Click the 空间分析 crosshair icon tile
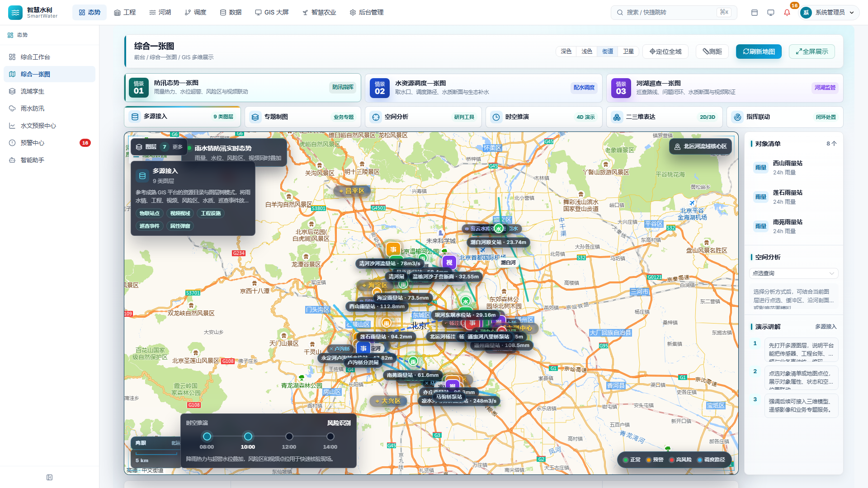 coord(376,117)
